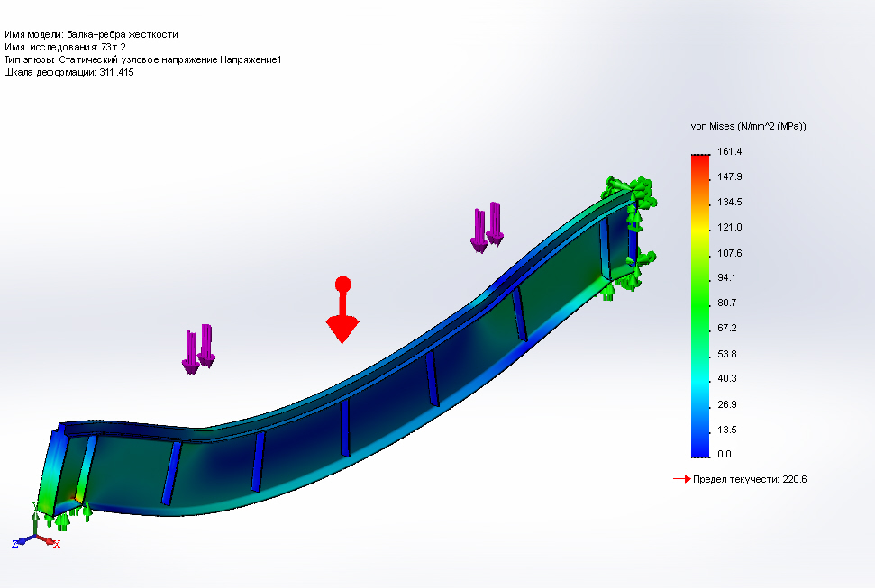
Task: Click the legend title 'von Mises (N/mm^2 (MPa))'
Action: click(748, 127)
